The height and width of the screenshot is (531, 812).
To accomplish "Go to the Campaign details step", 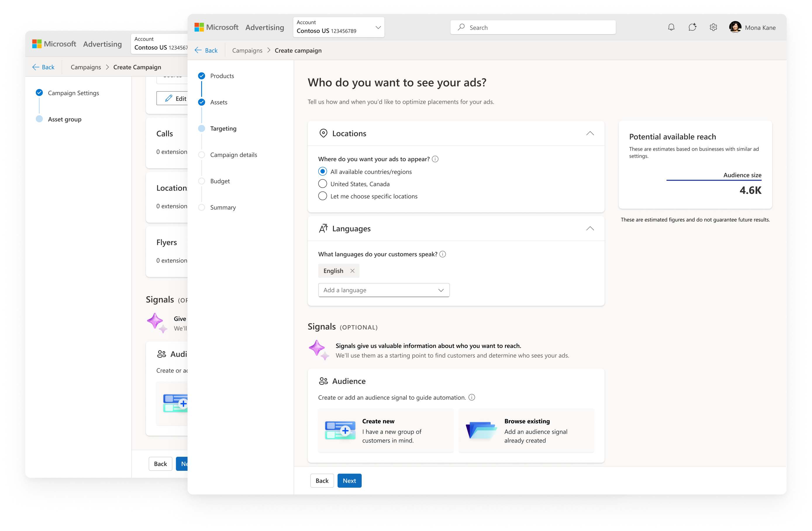I will (234, 155).
